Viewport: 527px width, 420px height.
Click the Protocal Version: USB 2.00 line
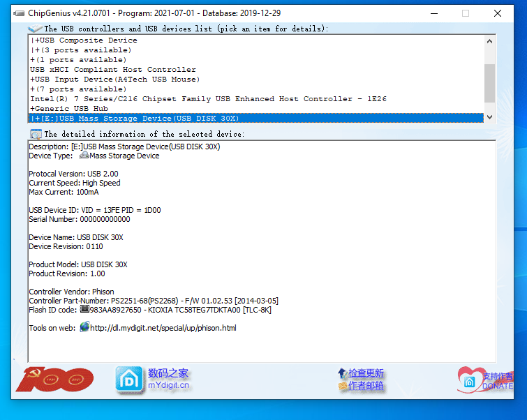(x=73, y=174)
